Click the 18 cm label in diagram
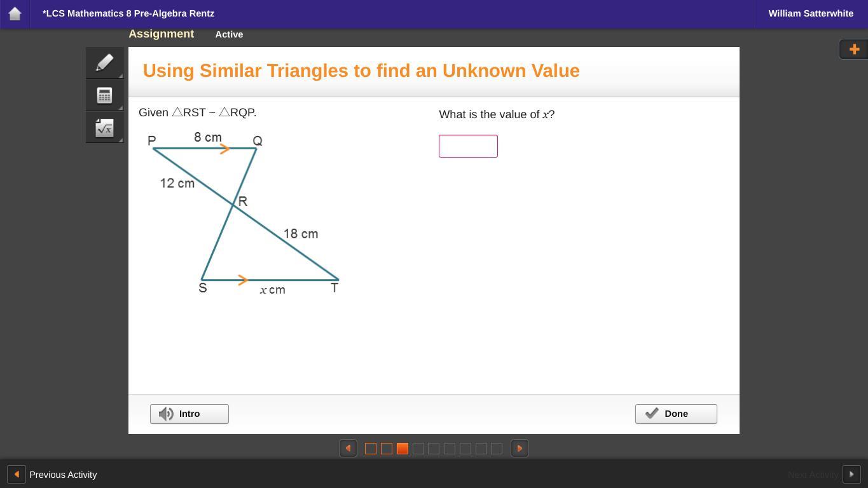This screenshot has width=868, height=488. pyautogui.click(x=301, y=234)
